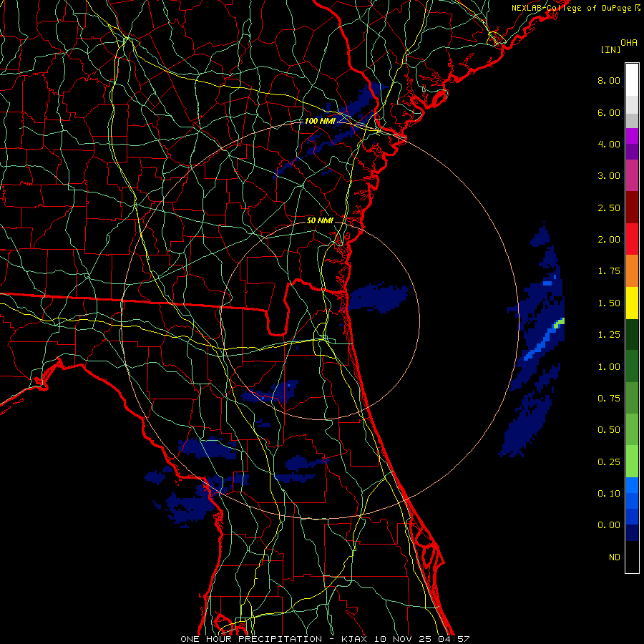Select the 0.00 legend value
Screen dimensions: 644x644
pyautogui.click(x=609, y=525)
